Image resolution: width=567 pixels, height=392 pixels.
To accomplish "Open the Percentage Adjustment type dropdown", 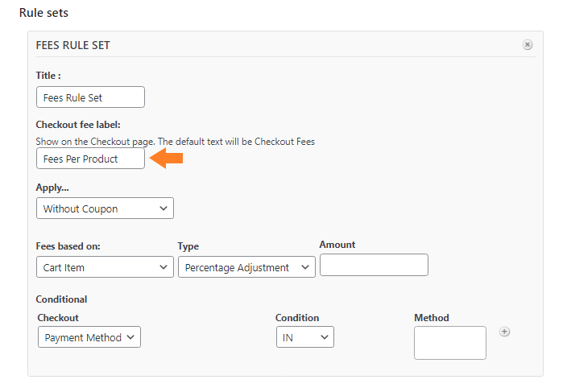I will pos(246,267).
